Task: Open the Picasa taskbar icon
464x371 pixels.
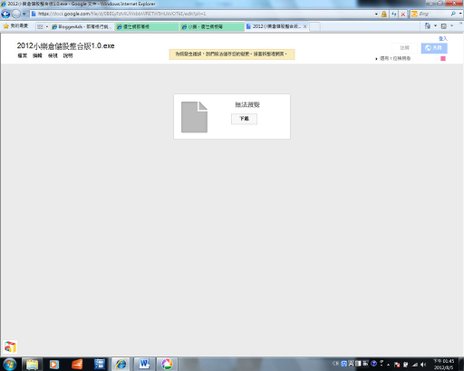Action: click(167, 364)
